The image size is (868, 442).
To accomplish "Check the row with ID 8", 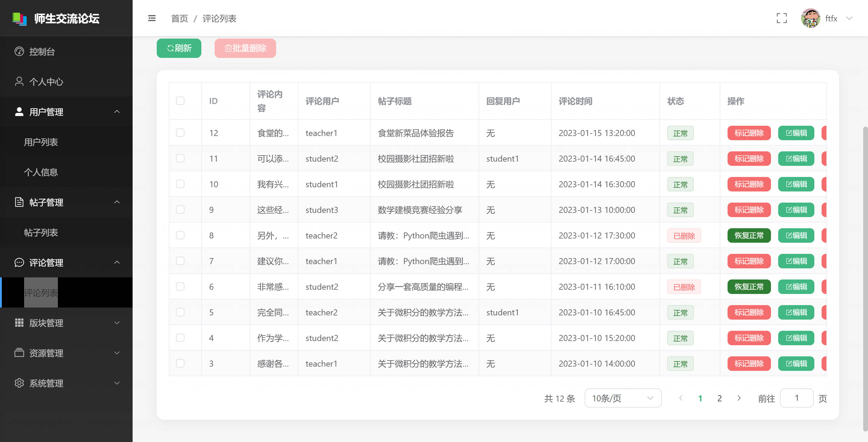I will click(x=180, y=235).
